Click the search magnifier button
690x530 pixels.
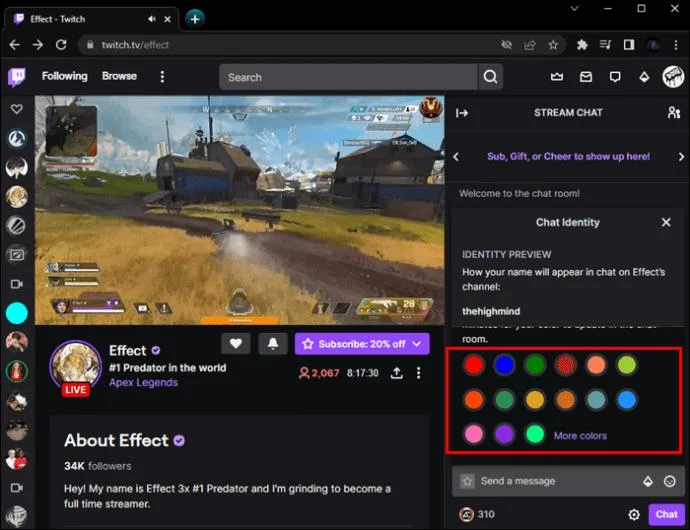click(490, 77)
